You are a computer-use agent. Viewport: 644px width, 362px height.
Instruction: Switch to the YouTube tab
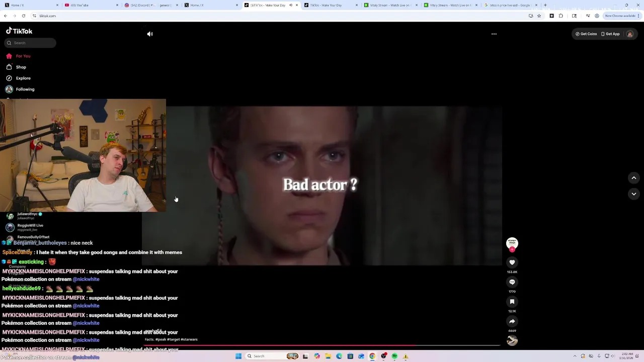click(x=91, y=5)
